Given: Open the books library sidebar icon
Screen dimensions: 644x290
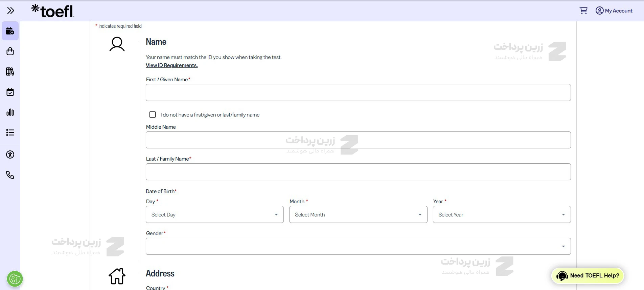Looking at the screenshot, I should pyautogui.click(x=10, y=71).
